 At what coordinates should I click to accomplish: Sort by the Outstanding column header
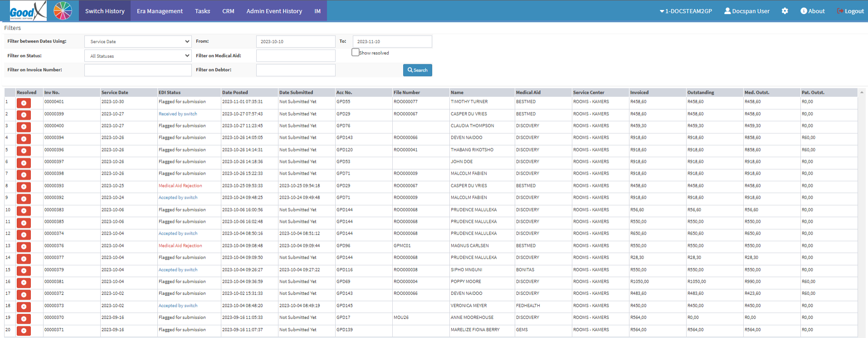701,93
